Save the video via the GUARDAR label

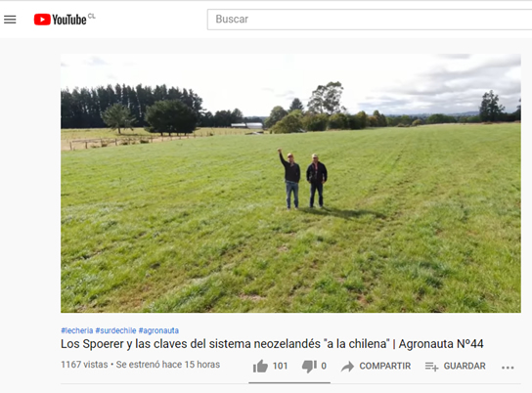[465, 366]
